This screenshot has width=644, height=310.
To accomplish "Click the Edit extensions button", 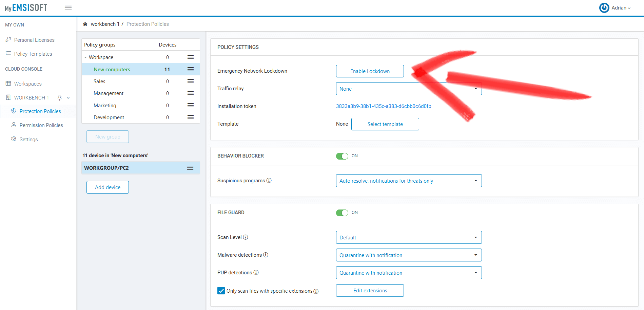I will (x=370, y=291).
